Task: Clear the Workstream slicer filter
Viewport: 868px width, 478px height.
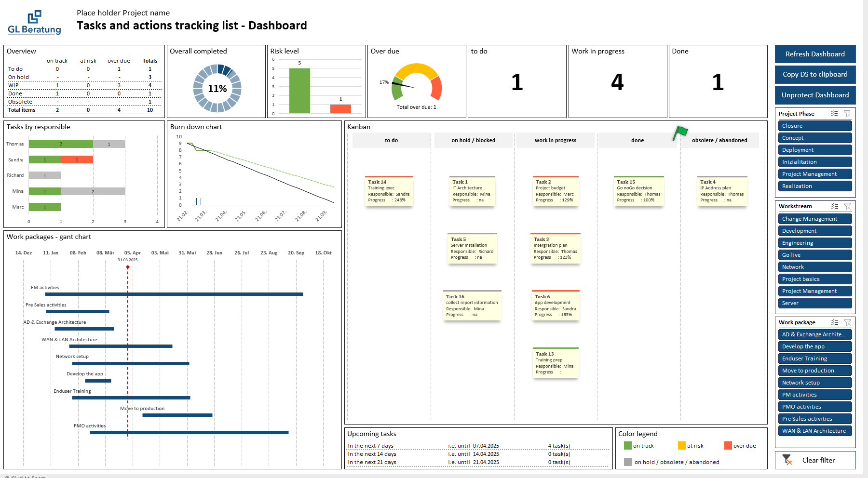Action: (x=847, y=206)
